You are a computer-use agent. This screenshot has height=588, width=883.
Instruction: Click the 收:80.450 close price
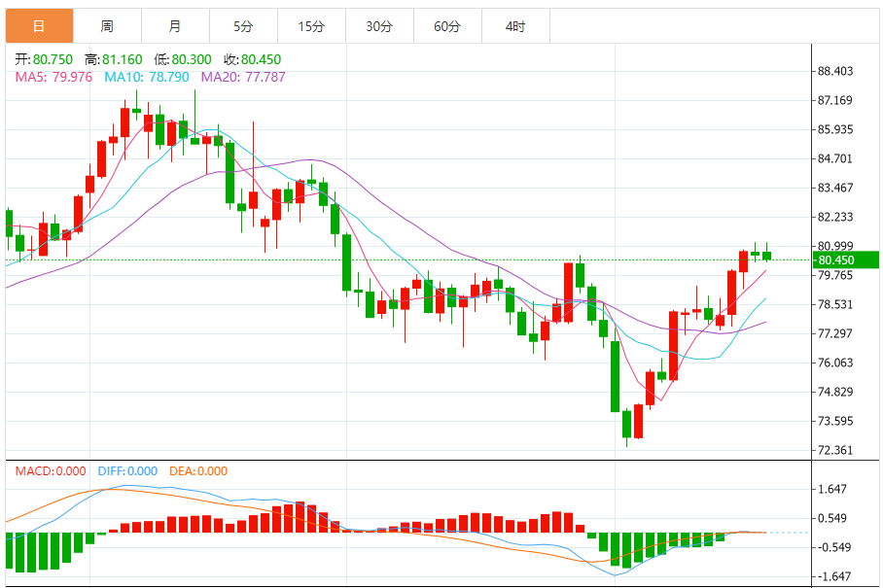click(252, 59)
